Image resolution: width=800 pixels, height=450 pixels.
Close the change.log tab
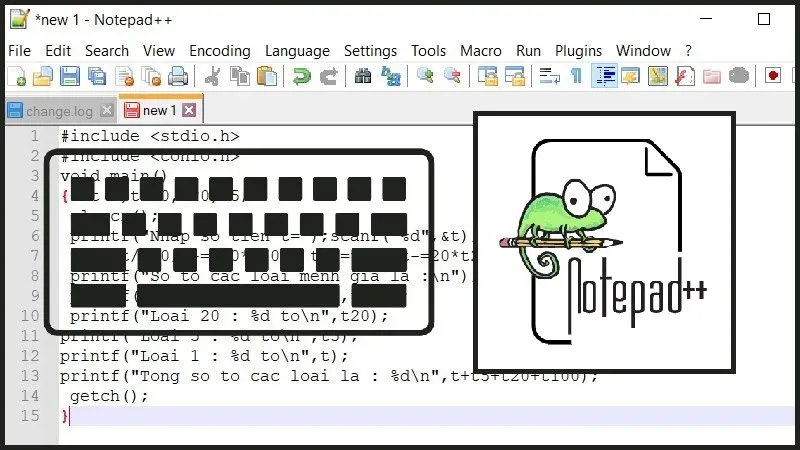coord(107,110)
